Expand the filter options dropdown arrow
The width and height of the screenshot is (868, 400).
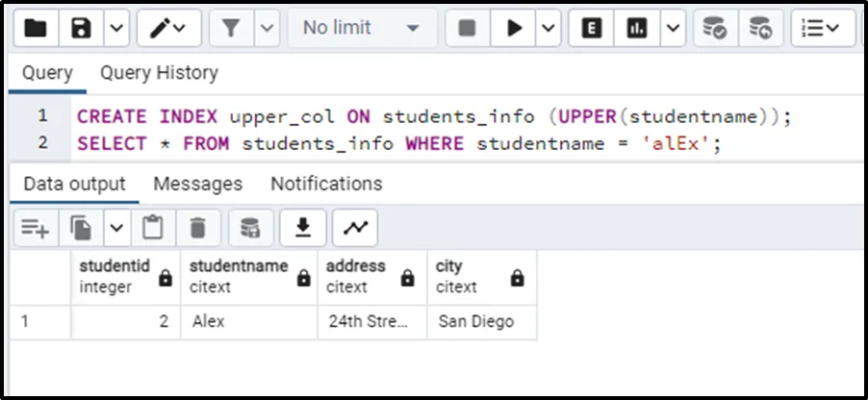tap(267, 28)
